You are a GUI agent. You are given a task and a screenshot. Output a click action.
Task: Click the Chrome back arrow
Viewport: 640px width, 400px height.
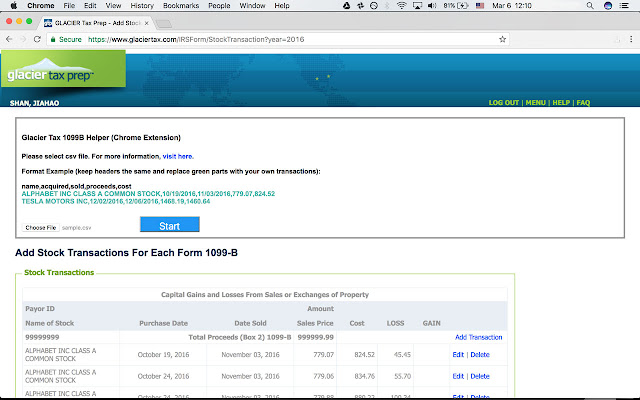point(9,39)
